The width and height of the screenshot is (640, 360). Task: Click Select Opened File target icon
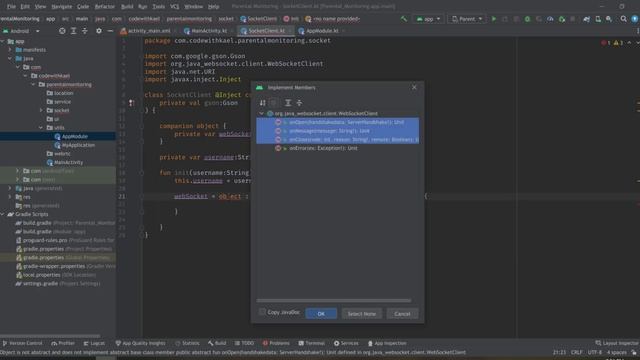(x=62, y=31)
